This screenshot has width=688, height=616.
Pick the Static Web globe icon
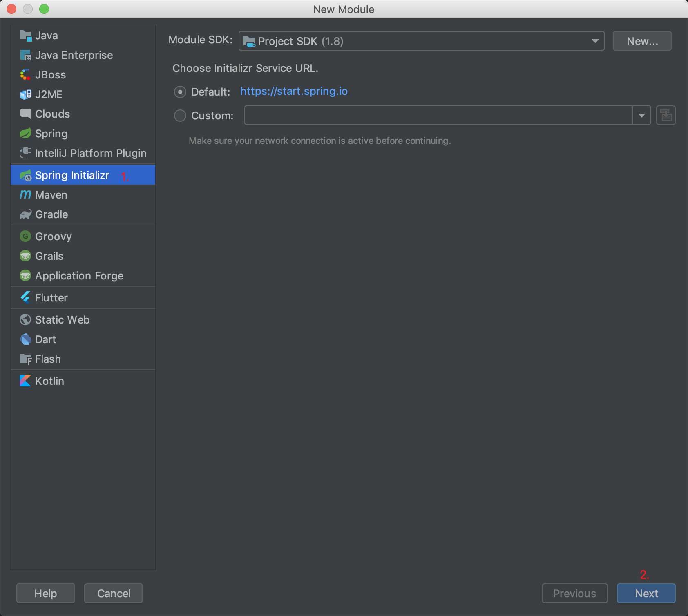pyautogui.click(x=25, y=319)
